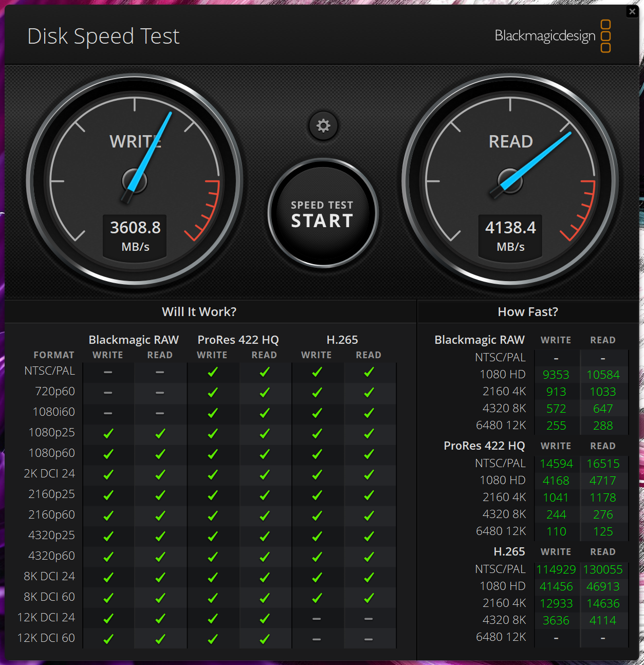644x665 pixels.
Task: Click Blackmagic RAW heading in Will It Work table
Action: [134, 340]
